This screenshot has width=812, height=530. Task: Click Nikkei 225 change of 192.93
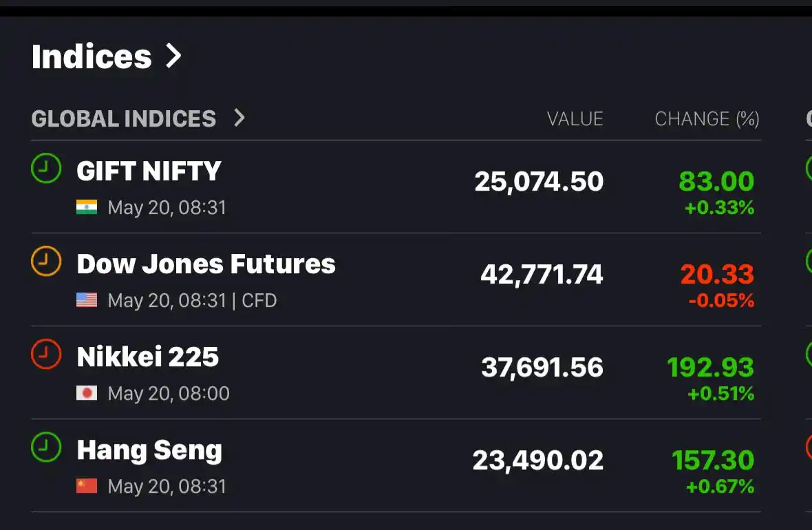click(x=710, y=368)
